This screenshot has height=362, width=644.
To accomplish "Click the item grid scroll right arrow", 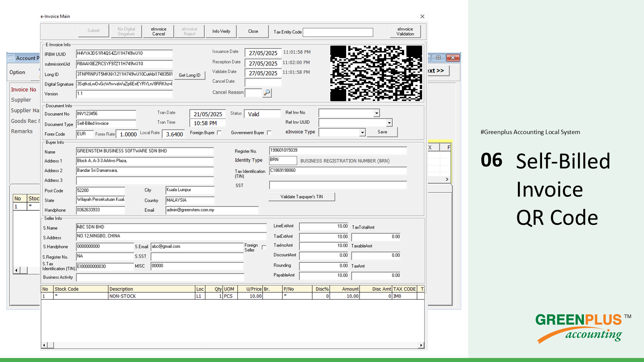I will [x=421, y=345].
